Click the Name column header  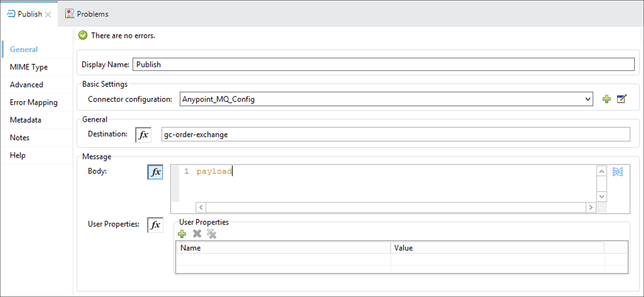283,248
